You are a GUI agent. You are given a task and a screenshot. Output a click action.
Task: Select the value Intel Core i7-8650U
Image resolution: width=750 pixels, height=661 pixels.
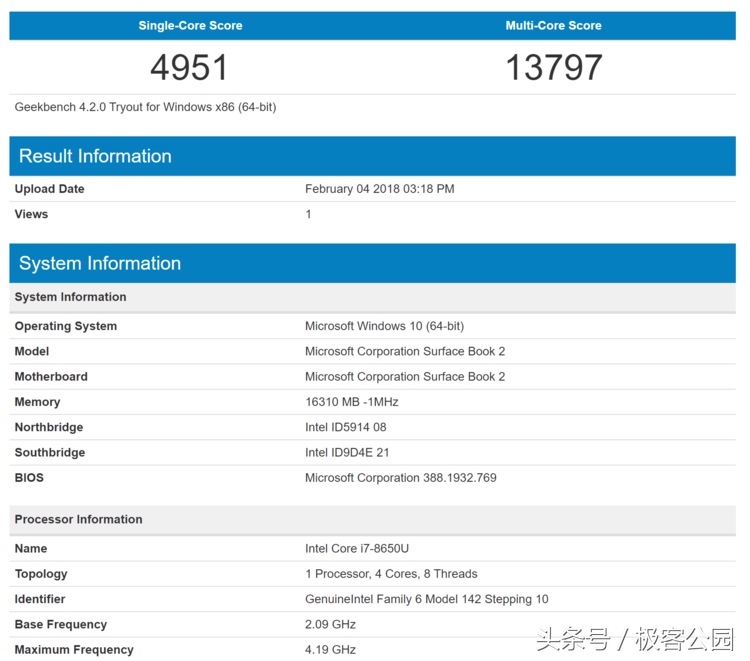357,549
